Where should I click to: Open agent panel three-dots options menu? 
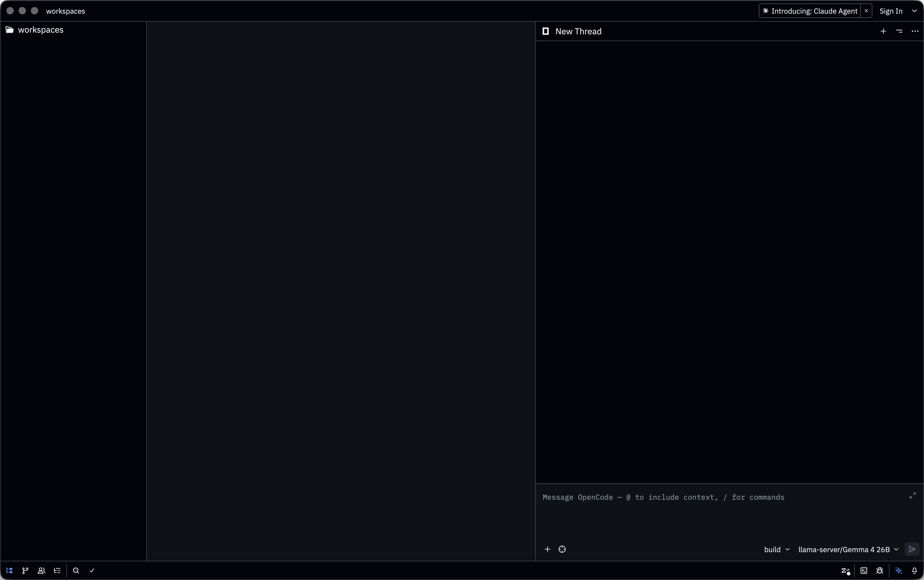(x=915, y=31)
